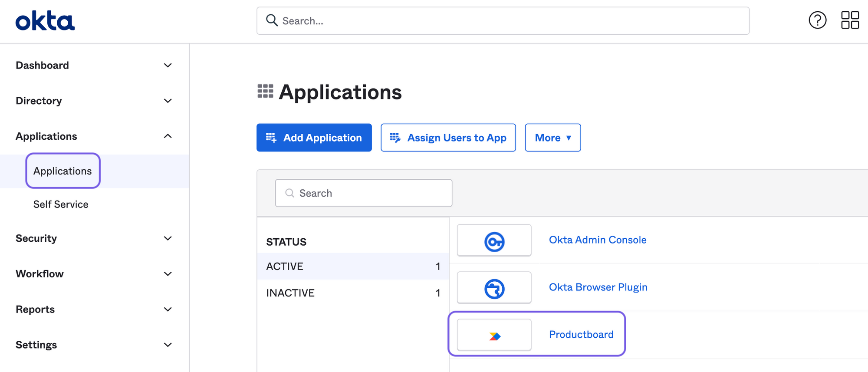The height and width of the screenshot is (372, 868).
Task: Select Self Service in sidebar
Action: coord(61,204)
